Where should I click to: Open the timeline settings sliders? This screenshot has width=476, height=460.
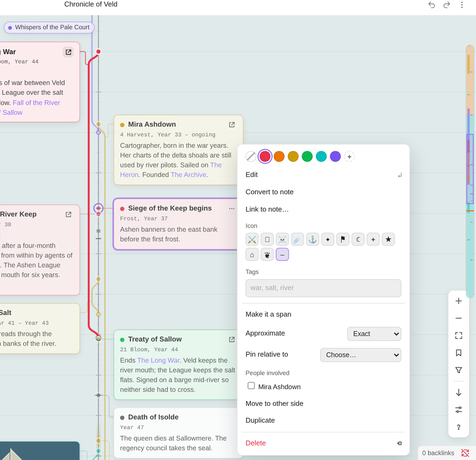(459, 410)
